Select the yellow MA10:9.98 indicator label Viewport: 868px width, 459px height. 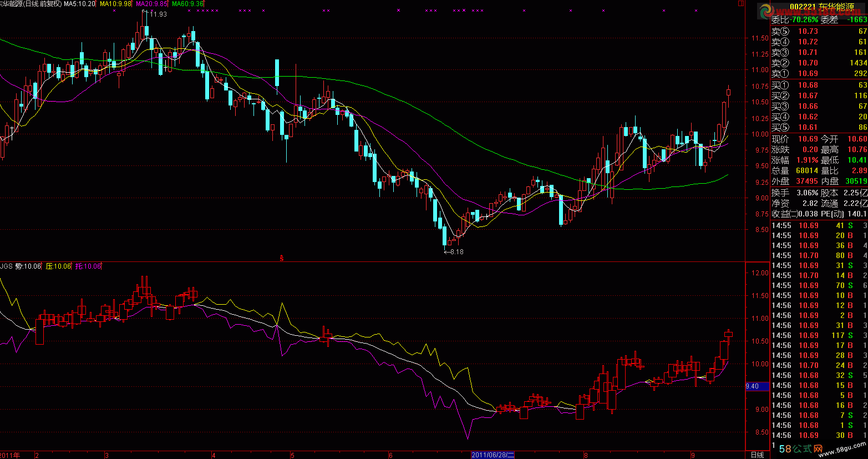click(x=115, y=3)
